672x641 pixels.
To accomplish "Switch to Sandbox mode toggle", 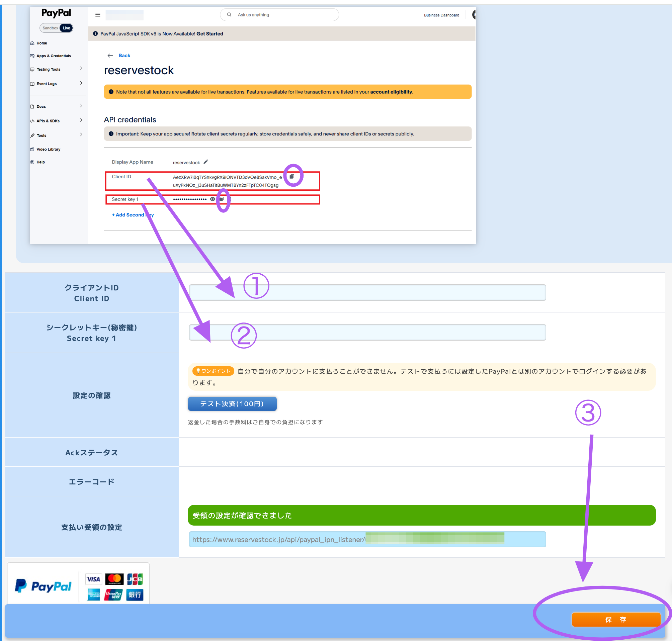I will [x=50, y=28].
